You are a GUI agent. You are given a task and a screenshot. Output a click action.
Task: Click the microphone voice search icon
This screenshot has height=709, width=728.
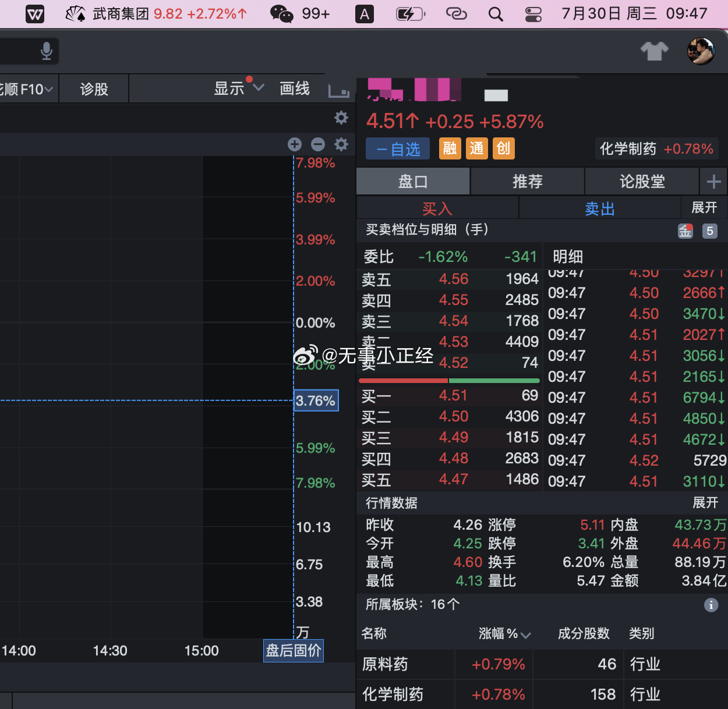tap(47, 51)
